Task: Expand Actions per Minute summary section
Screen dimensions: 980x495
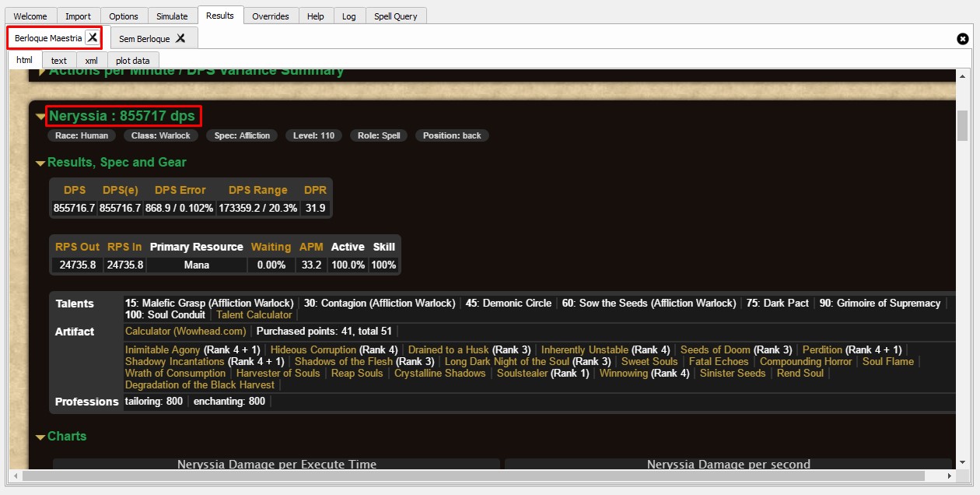Action: (x=42, y=72)
